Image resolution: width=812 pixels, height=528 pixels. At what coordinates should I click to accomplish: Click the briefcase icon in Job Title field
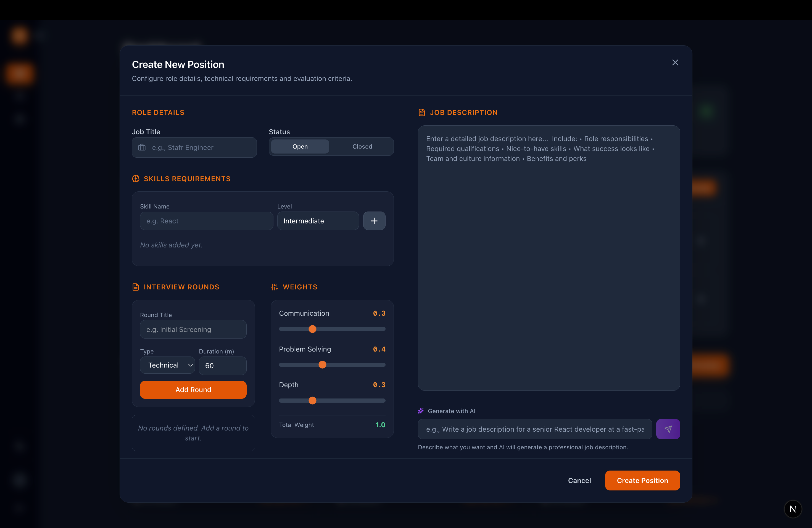142,147
